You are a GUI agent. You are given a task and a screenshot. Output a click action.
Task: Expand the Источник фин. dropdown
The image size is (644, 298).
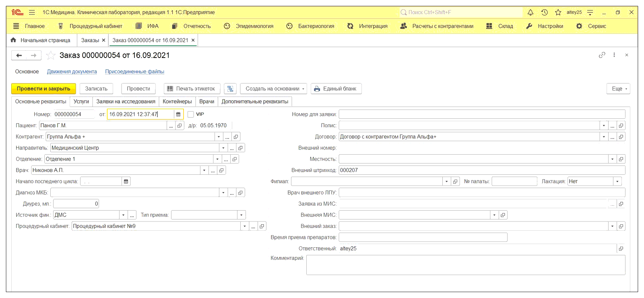(x=123, y=215)
